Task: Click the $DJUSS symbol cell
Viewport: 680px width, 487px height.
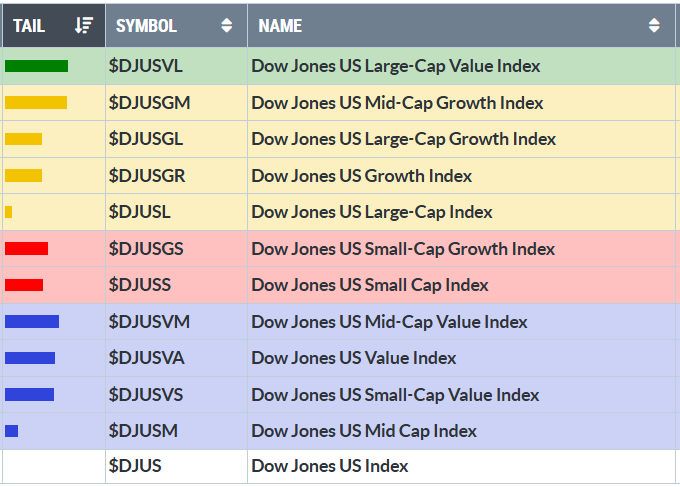Action: [x=176, y=285]
